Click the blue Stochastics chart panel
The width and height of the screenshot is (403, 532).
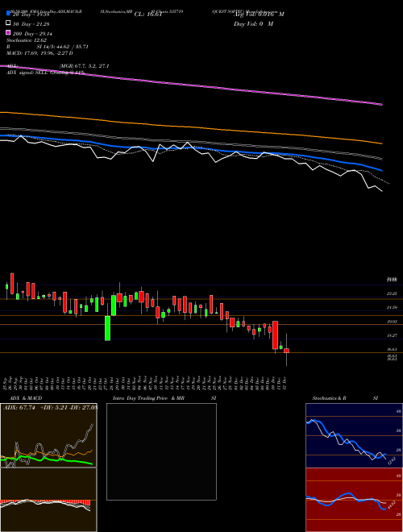[x=354, y=435]
